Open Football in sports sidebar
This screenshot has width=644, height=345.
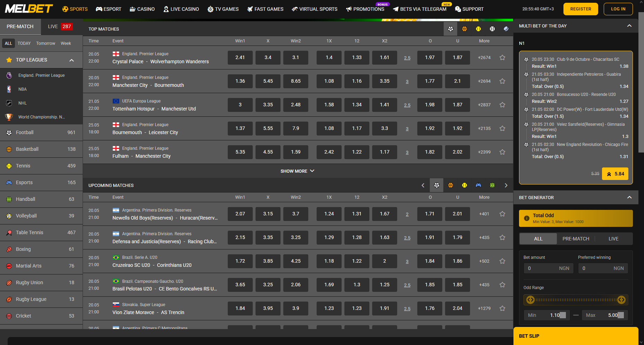coord(41,132)
